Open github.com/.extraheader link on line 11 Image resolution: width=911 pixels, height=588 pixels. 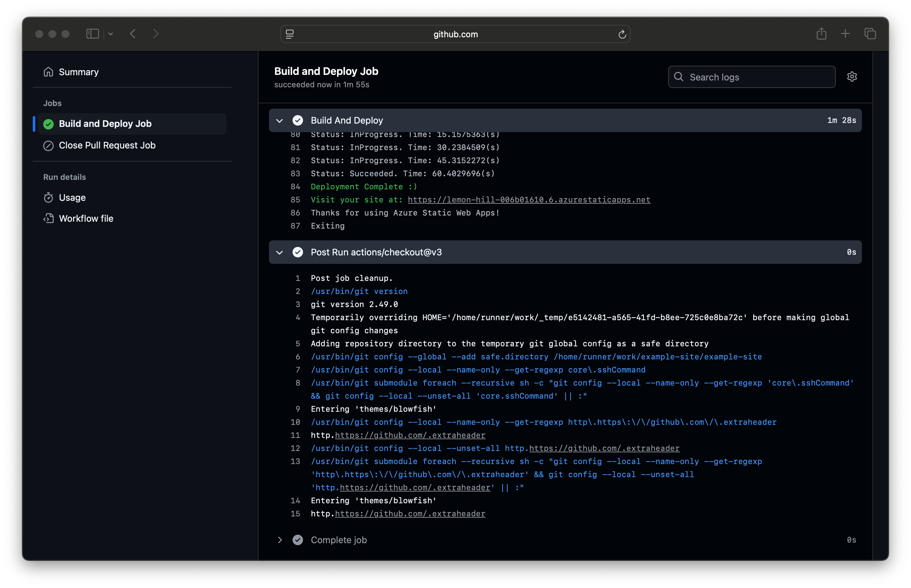tap(410, 435)
